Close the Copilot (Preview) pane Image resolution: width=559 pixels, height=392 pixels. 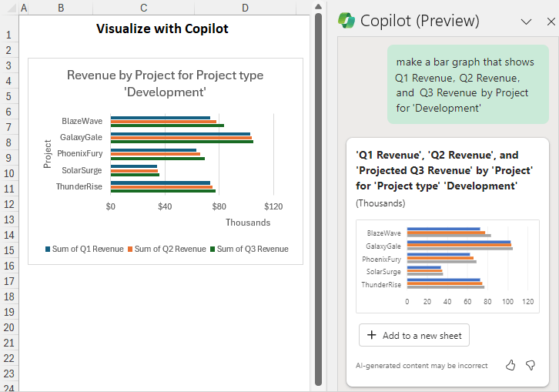click(551, 22)
